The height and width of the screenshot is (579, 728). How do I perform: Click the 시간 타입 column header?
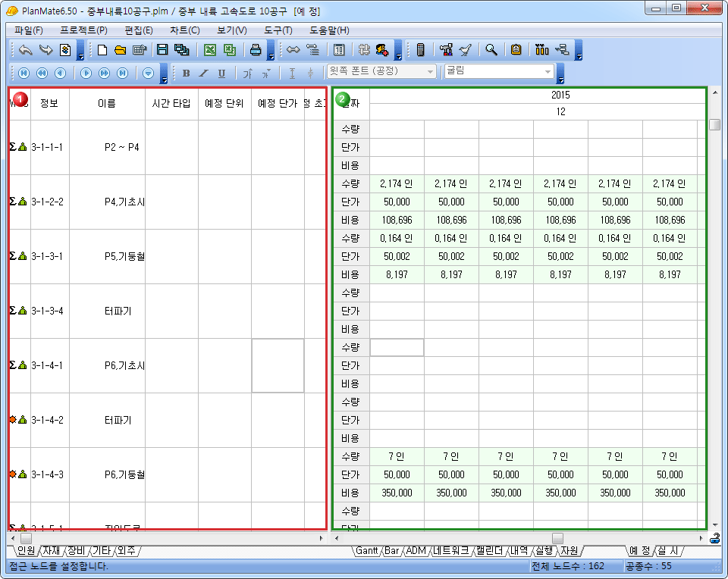[x=171, y=103]
